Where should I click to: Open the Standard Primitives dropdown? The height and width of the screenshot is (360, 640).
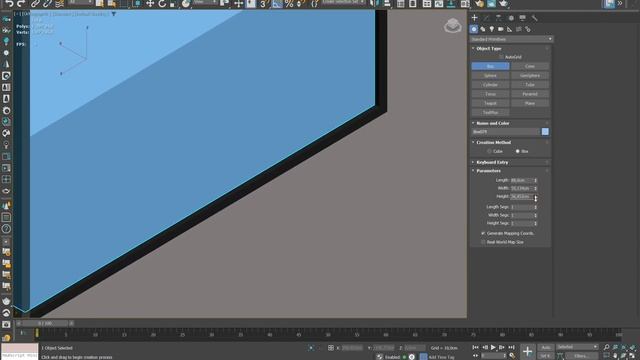tap(512, 39)
